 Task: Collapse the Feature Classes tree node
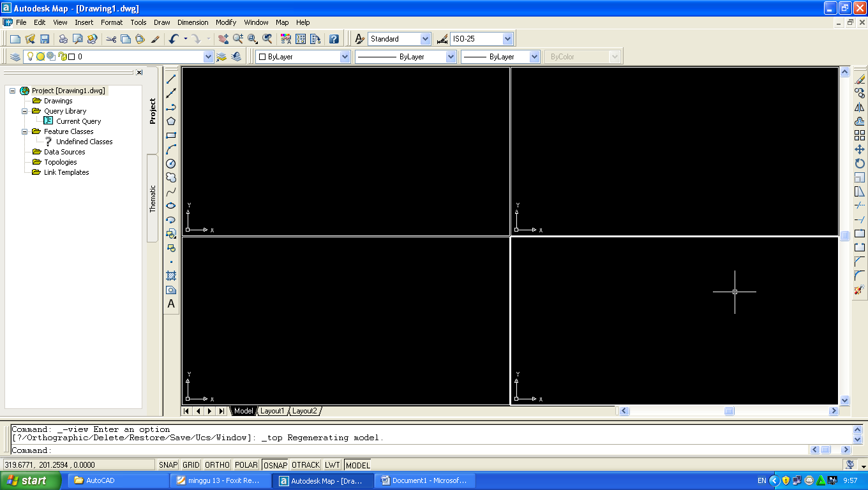pyautogui.click(x=25, y=131)
